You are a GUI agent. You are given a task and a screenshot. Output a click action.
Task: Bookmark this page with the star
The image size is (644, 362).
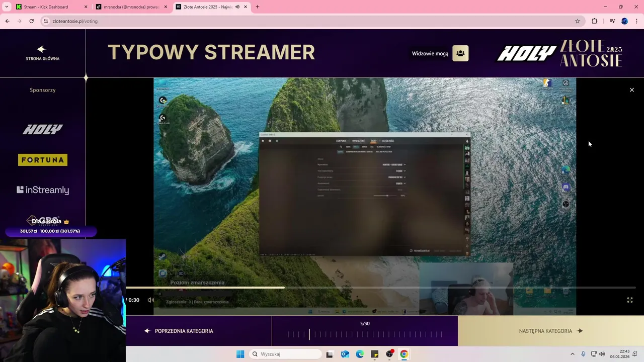click(578, 21)
